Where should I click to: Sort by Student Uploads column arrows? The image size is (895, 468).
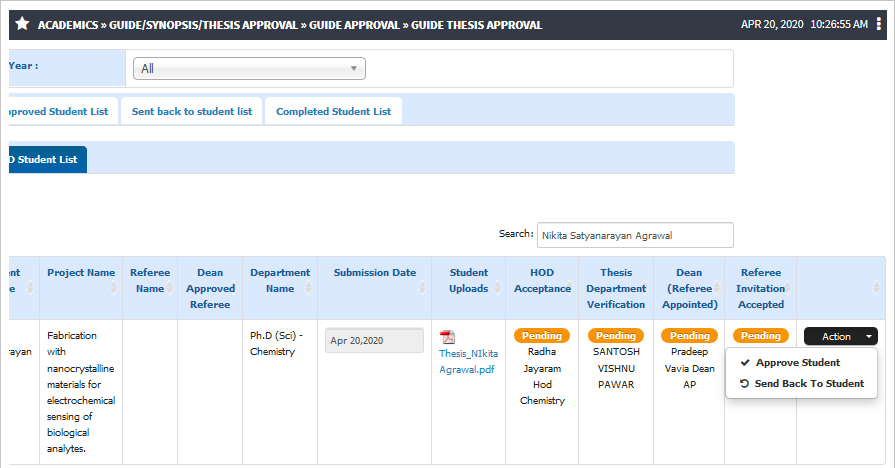[497, 288]
